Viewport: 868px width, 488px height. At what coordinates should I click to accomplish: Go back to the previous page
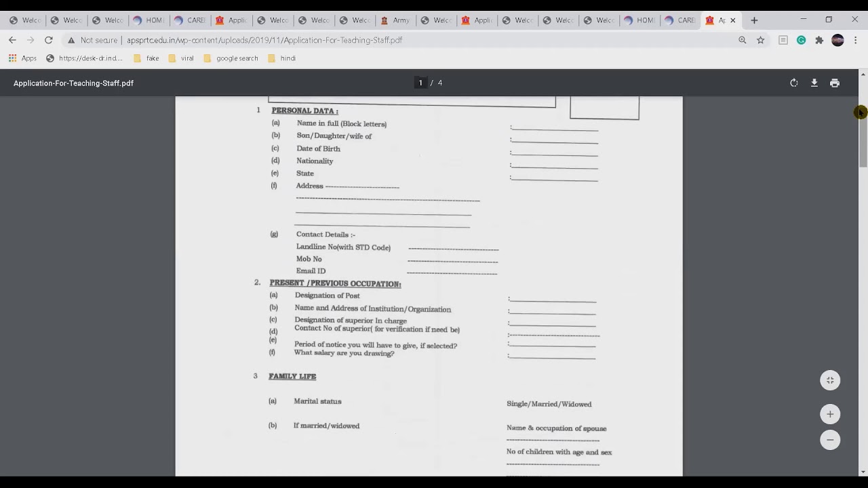(12, 40)
